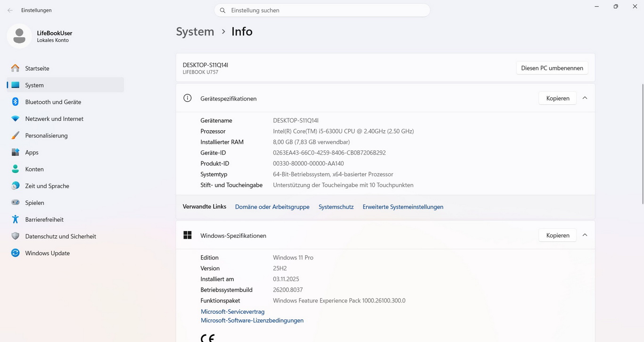Open Bluetooth und Geräte icon
The height and width of the screenshot is (342, 644).
click(x=16, y=102)
